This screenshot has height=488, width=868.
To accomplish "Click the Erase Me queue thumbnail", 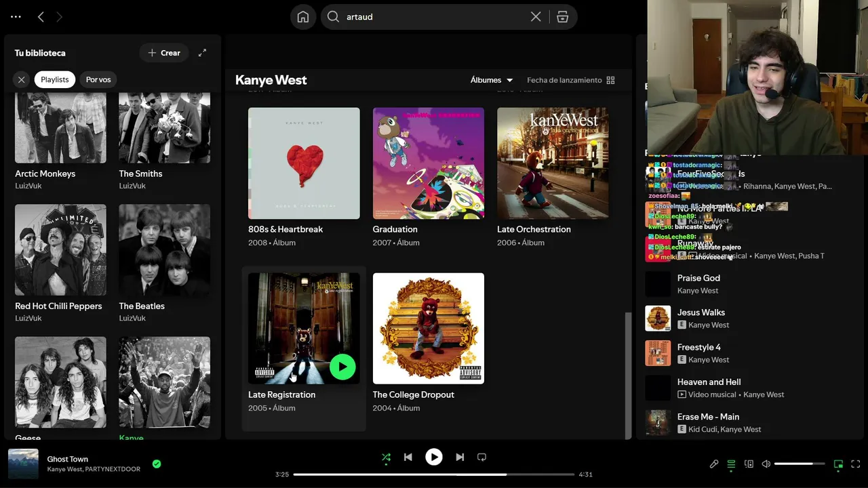I will [x=658, y=422].
